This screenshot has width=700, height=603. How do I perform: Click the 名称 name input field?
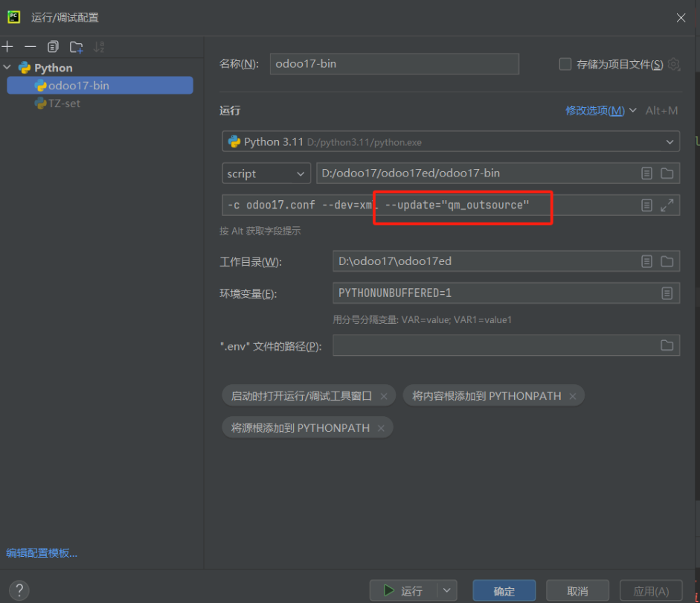pyautogui.click(x=394, y=64)
